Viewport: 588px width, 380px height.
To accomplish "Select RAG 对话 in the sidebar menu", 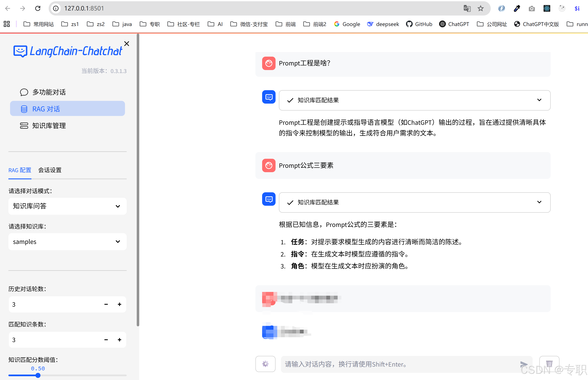I will pyautogui.click(x=67, y=109).
